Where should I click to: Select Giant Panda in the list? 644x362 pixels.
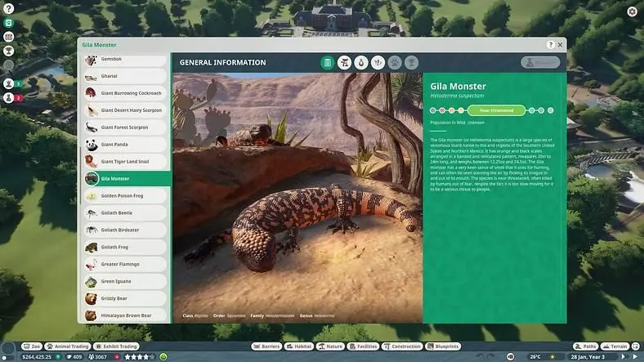pos(125,145)
